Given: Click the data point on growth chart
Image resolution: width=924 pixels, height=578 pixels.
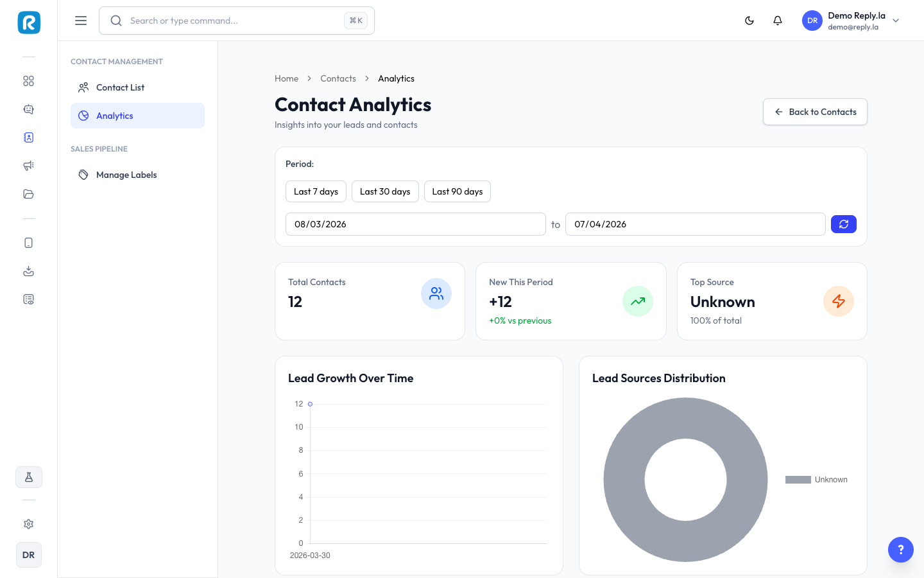Looking at the screenshot, I should (x=310, y=404).
